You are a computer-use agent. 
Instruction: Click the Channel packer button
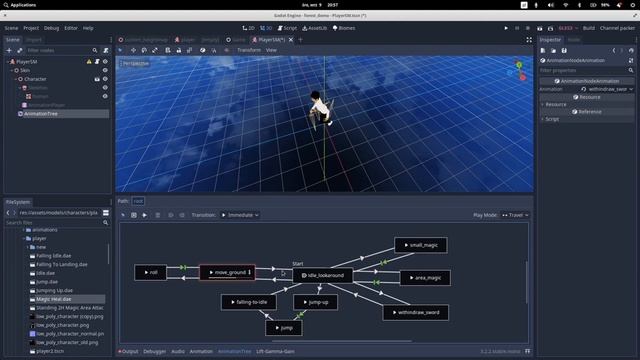pyautogui.click(x=617, y=28)
